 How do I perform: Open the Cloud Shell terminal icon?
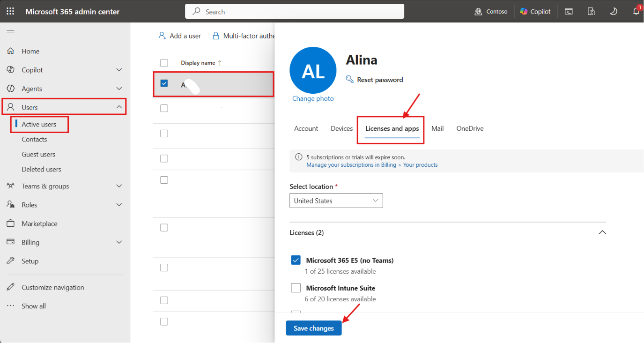click(x=569, y=12)
